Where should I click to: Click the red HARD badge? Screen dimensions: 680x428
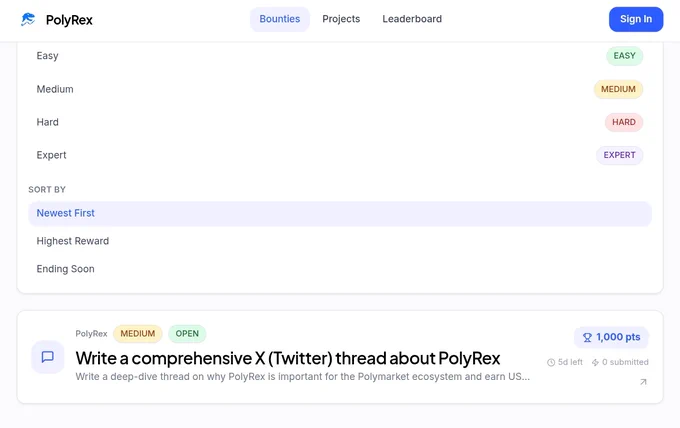(624, 122)
